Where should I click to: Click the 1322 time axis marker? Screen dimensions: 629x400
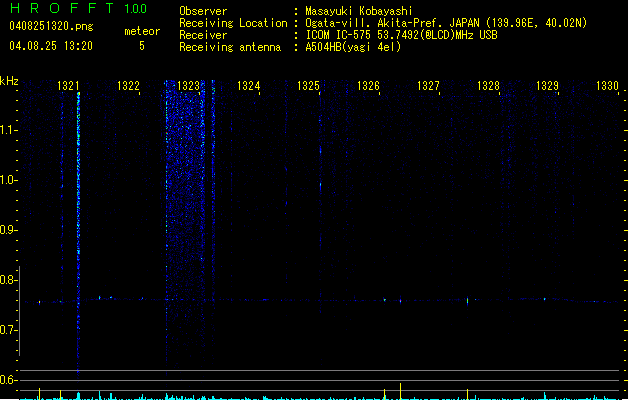click(x=128, y=86)
